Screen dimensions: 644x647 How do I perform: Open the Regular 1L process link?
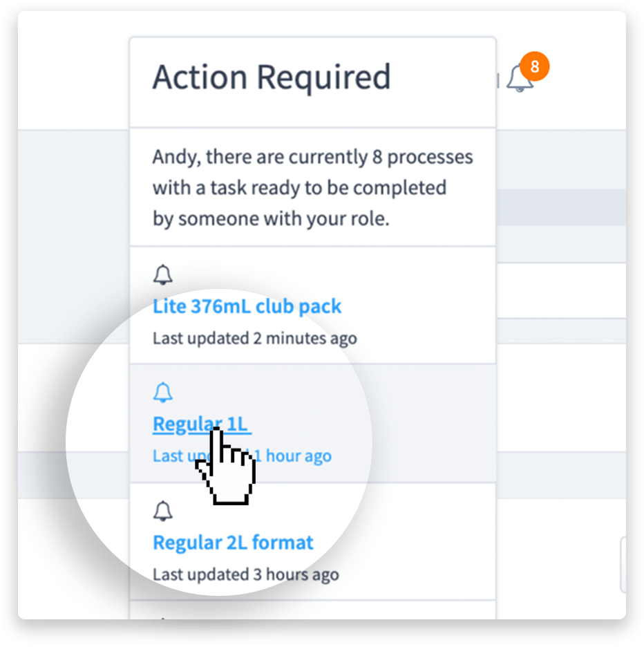[200, 424]
